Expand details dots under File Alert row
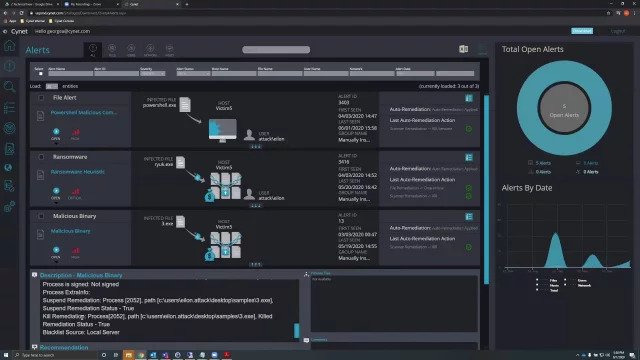The height and width of the screenshot is (360, 640). click(x=256, y=146)
